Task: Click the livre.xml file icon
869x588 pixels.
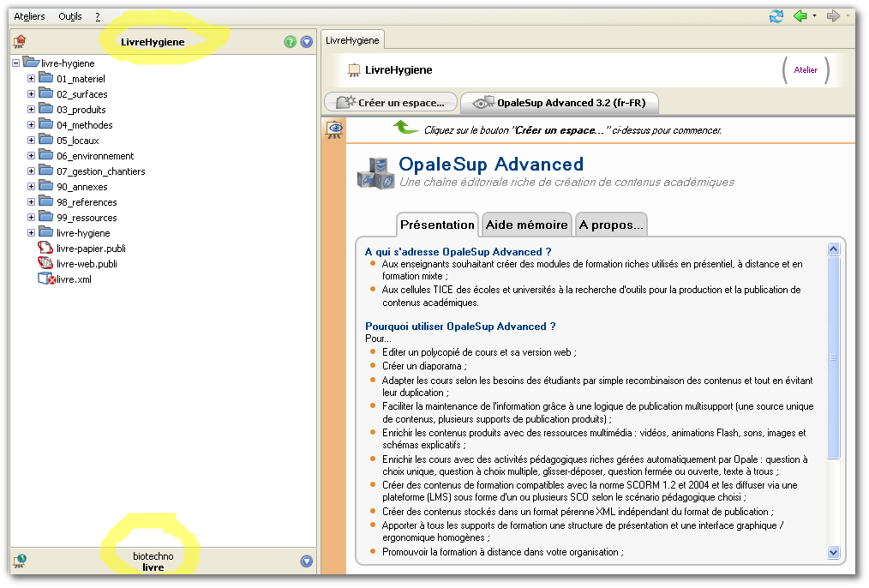Action: 46,279
